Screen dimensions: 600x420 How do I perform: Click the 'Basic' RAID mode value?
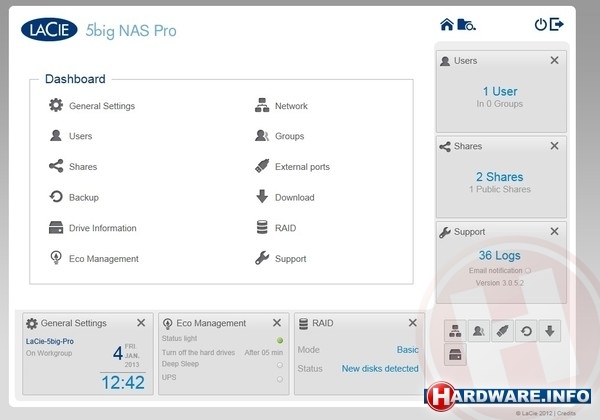click(408, 350)
